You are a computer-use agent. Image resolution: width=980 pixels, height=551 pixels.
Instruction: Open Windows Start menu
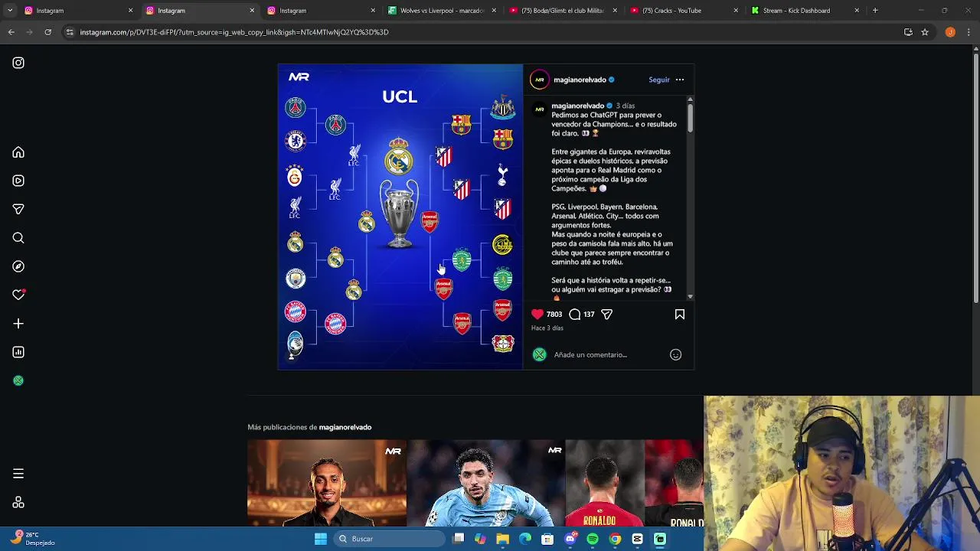pyautogui.click(x=321, y=539)
